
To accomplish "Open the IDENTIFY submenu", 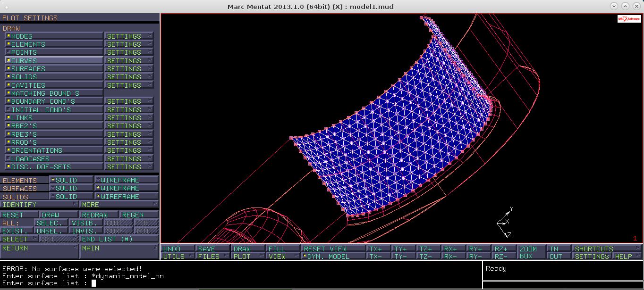I will click(39, 205).
